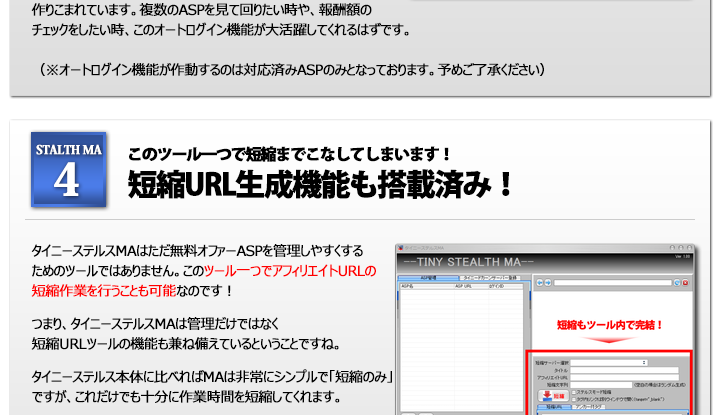Click the line 短縮URLツールの機能も兼ね備えているということですね。
The image size is (720, 415).
pos(186,343)
